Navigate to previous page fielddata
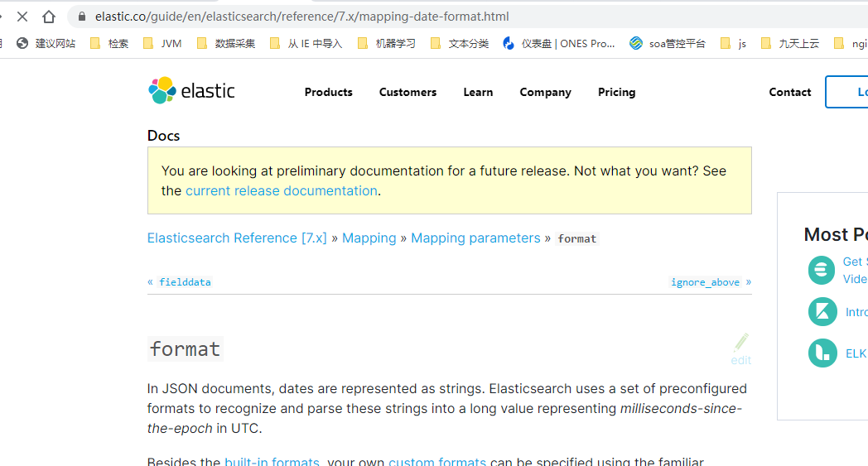Image resolution: width=868 pixels, height=466 pixels. (x=185, y=282)
